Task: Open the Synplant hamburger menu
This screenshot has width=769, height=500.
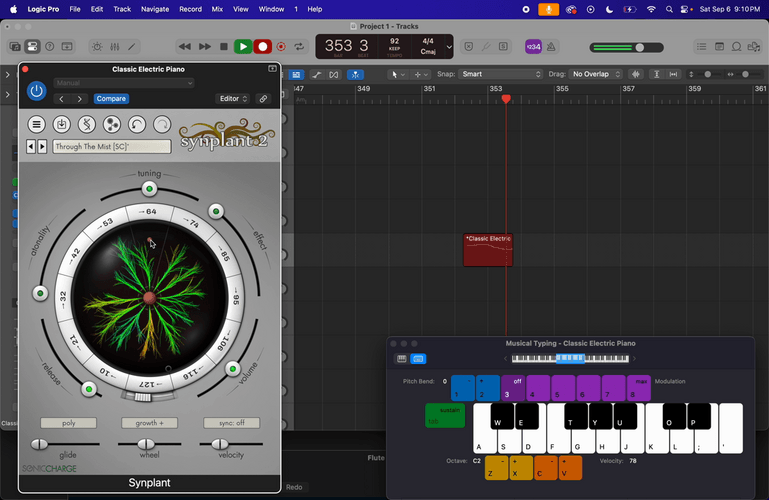Action: click(37, 124)
